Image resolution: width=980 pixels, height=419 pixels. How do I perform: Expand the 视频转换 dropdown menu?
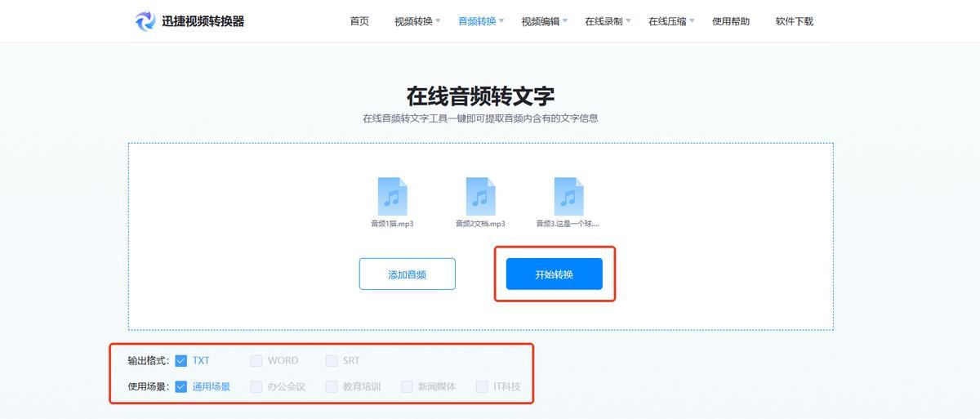(416, 21)
